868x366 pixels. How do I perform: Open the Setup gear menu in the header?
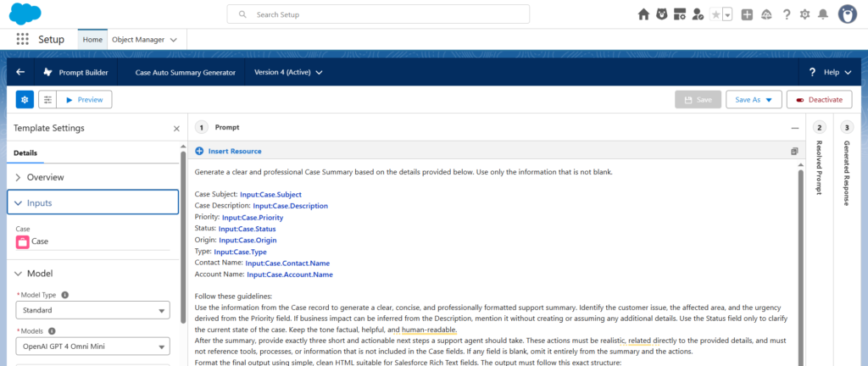click(804, 14)
